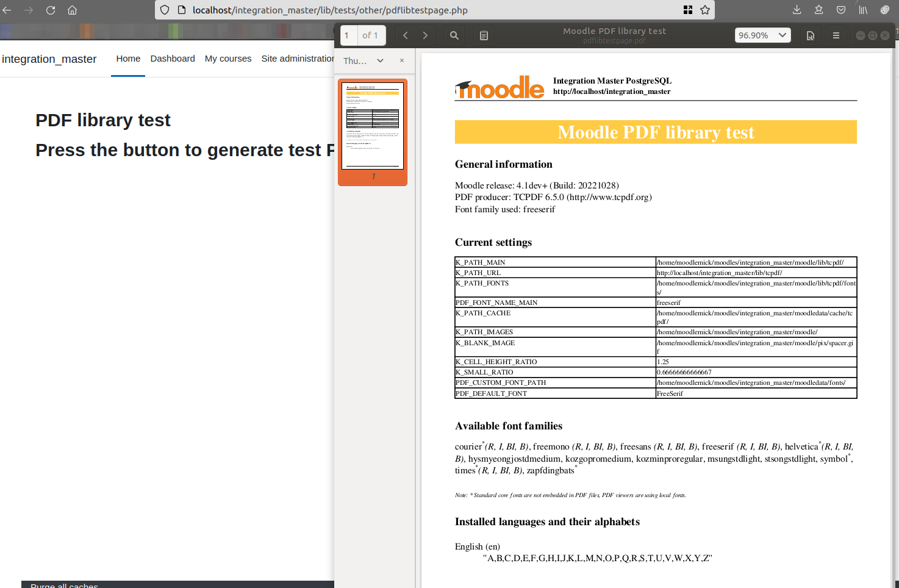899x588 pixels.
Task: Select the page 1 thumbnail
Action: click(373, 132)
